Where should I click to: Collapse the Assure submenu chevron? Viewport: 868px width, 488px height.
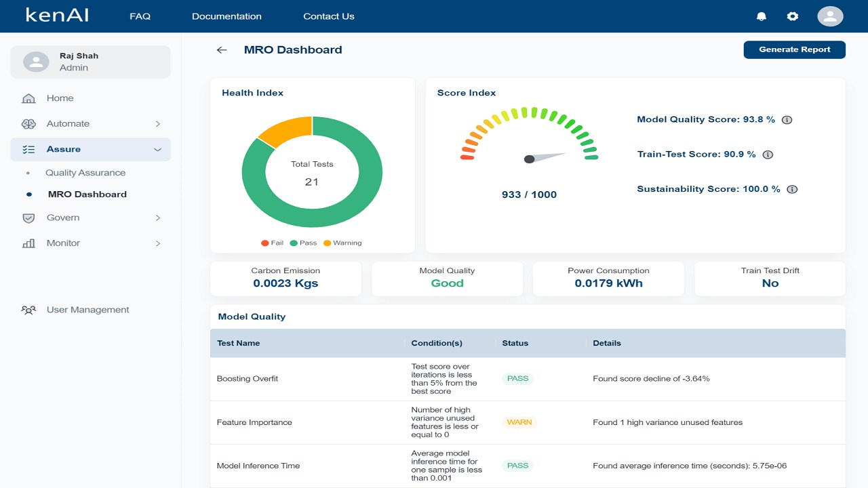(158, 150)
